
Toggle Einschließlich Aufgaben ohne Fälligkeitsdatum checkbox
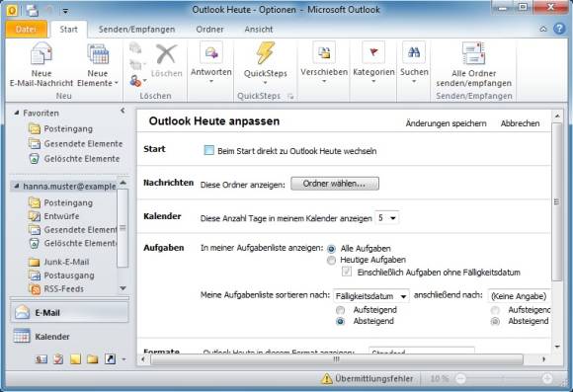(x=347, y=272)
